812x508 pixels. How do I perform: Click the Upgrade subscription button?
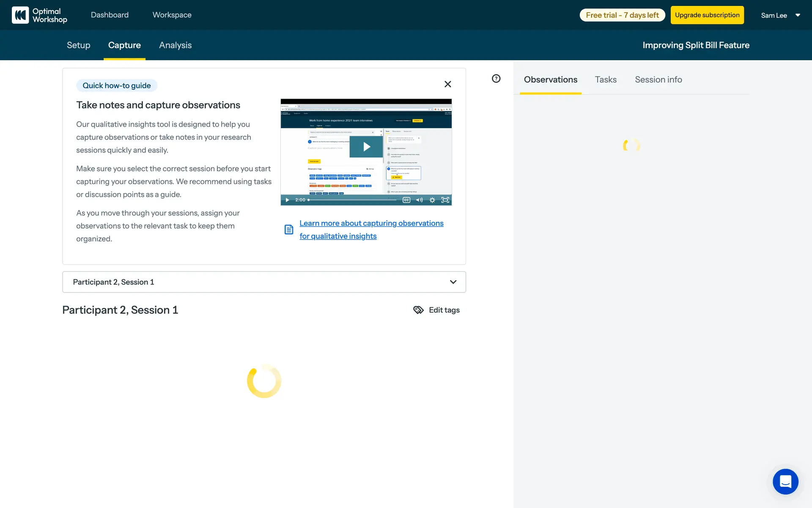point(707,15)
